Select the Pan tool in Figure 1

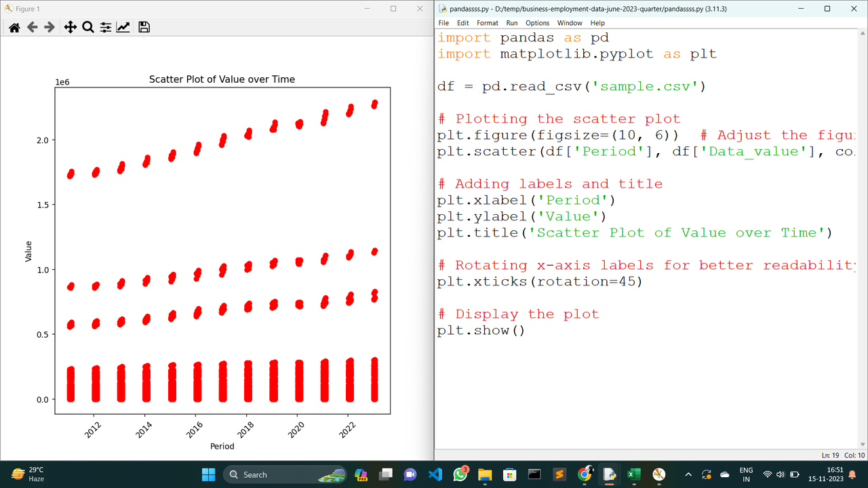click(70, 27)
